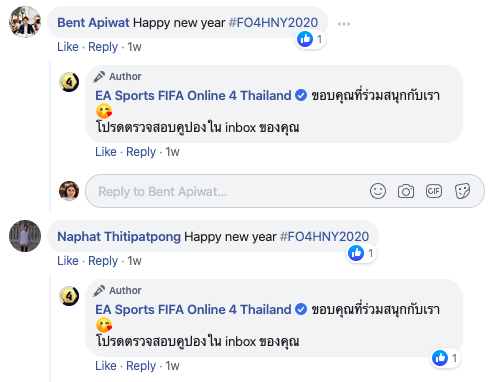Screen dimensions: 493x382
Task: Open #FO4HNY2020 hashtag in Bent Apiwat's comment
Action: tap(273, 23)
